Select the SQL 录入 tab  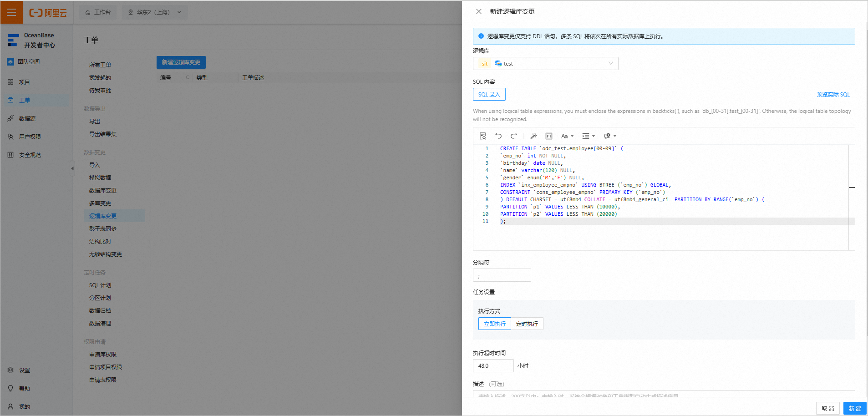point(489,94)
